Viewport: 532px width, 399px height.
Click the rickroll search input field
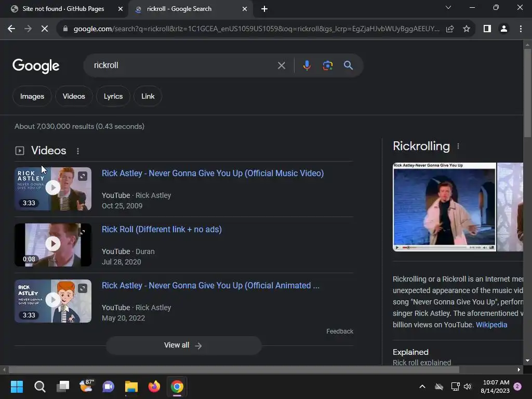pos(183,65)
